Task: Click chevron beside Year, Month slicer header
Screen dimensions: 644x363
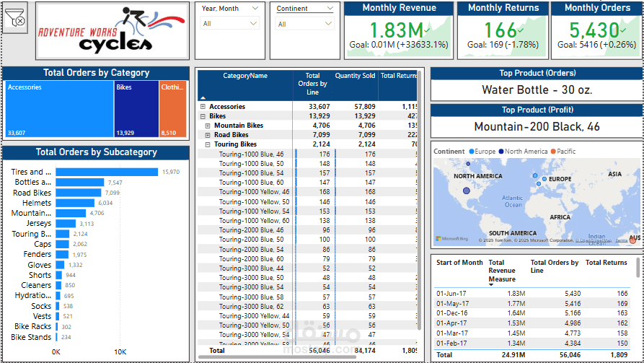Action: pyautogui.click(x=255, y=8)
